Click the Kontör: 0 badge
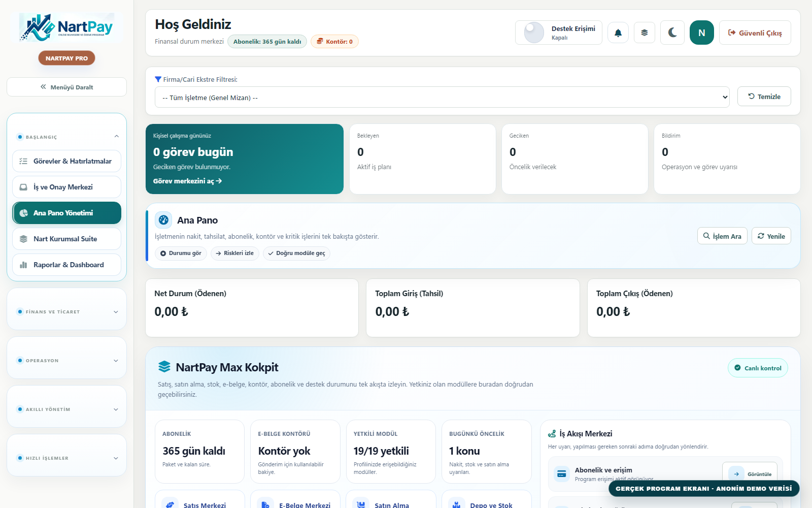Image resolution: width=812 pixels, height=508 pixels. coord(334,42)
